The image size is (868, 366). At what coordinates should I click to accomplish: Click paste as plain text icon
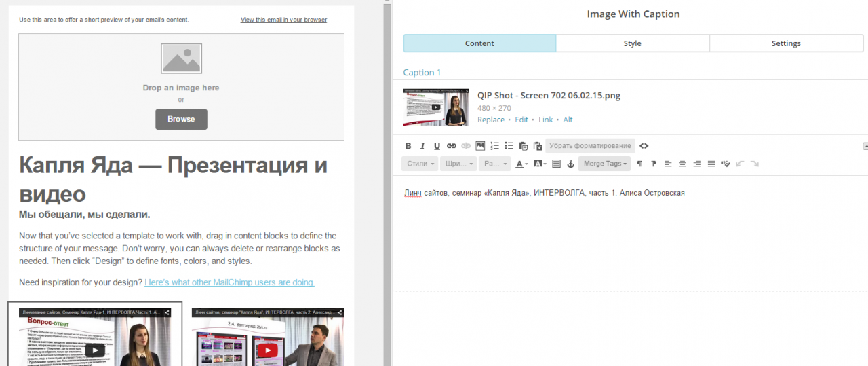pos(523,146)
